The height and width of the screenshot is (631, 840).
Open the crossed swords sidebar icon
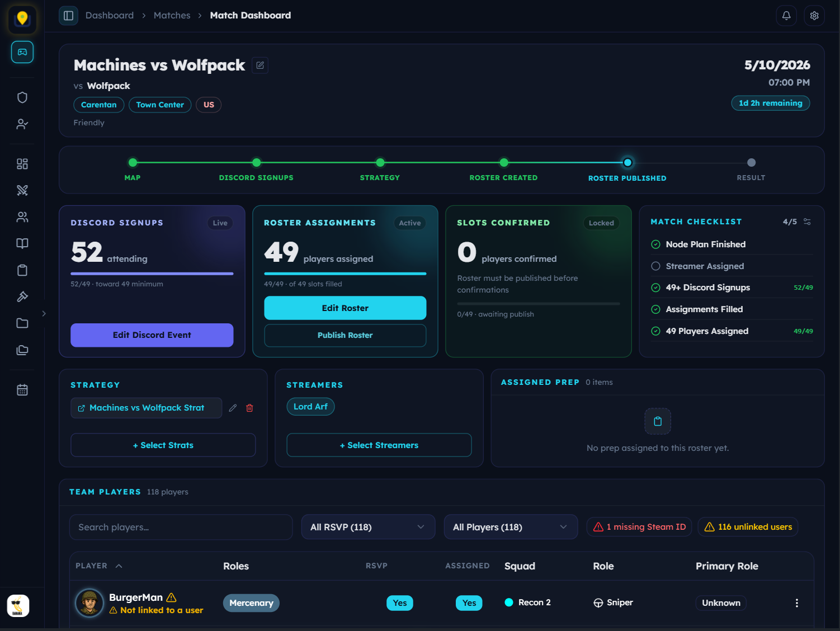click(x=22, y=190)
